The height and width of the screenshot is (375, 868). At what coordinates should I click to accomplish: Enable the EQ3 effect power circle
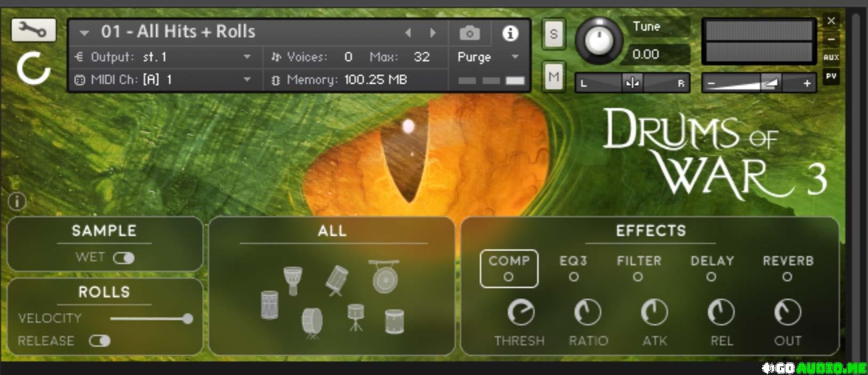tap(574, 277)
